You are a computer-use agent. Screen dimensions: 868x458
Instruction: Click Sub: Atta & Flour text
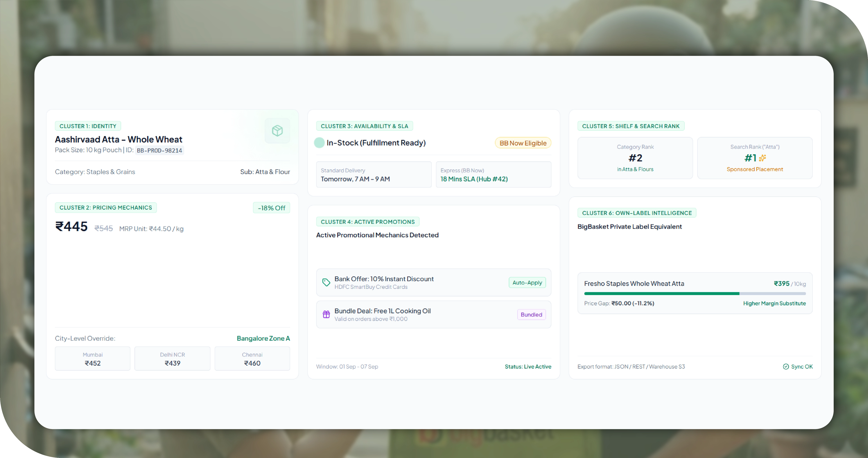265,172
